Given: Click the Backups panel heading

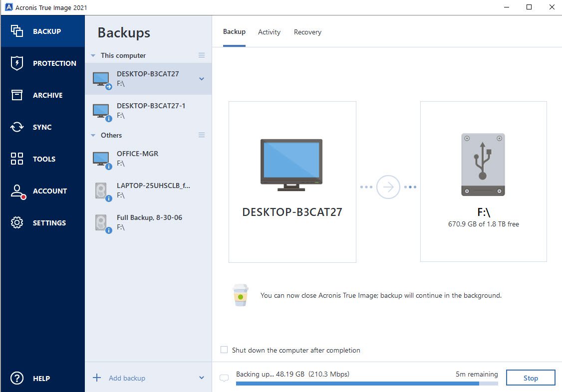Looking at the screenshot, I should click(124, 32).
